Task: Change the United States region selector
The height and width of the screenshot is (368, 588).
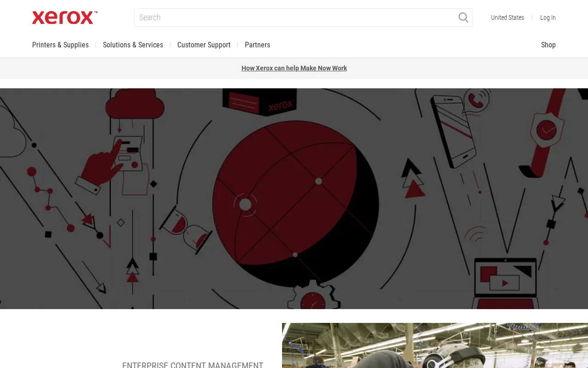Action: pyautogui.click(x=508, y=17)
